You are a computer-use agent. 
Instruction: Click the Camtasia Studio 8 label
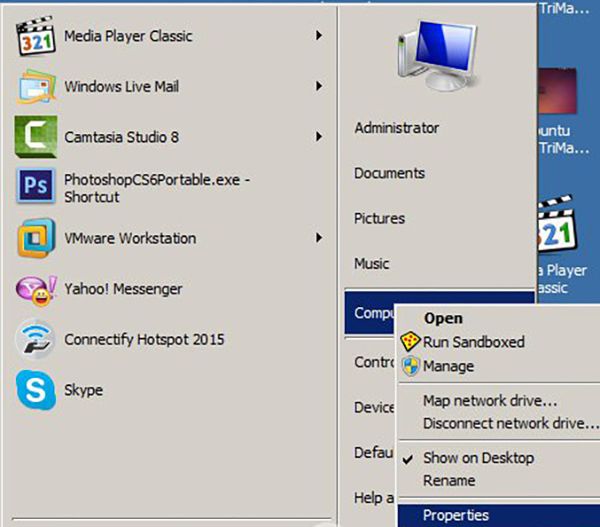click(122, 137)
